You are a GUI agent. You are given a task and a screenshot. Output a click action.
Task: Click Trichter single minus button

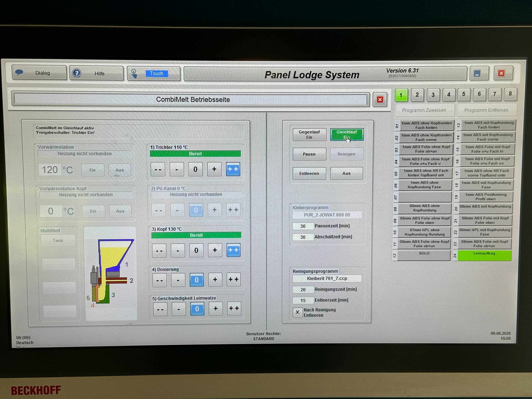click(x=176, y=169)
